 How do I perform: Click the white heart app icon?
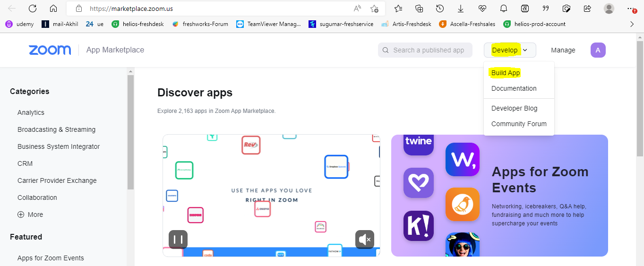(419, 183)
